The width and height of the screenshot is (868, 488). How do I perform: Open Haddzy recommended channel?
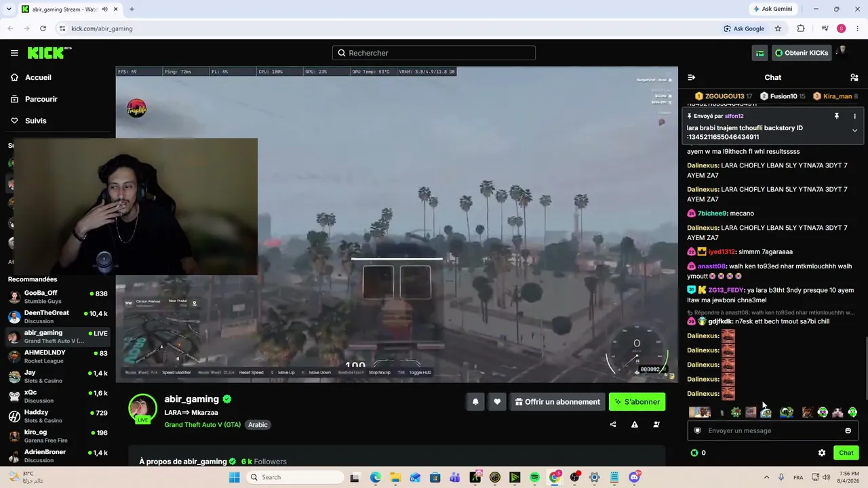[x=58, y=416]
